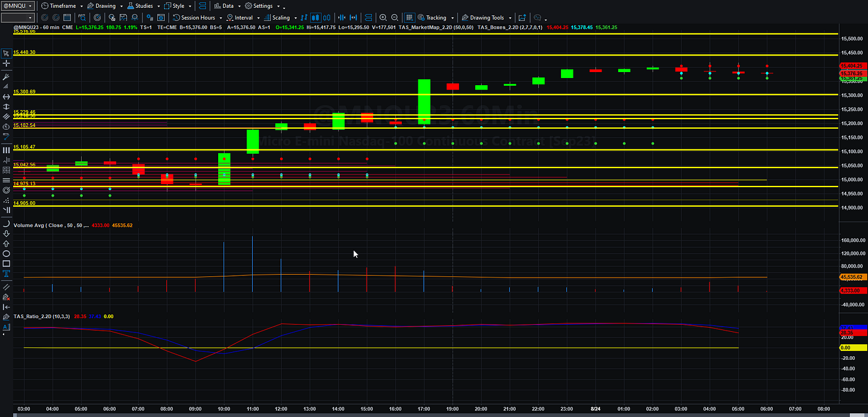Image resolution: width=868 pixels, height=417 pixels.
Task: Open the Studies menu
Action: click(140, 6)
